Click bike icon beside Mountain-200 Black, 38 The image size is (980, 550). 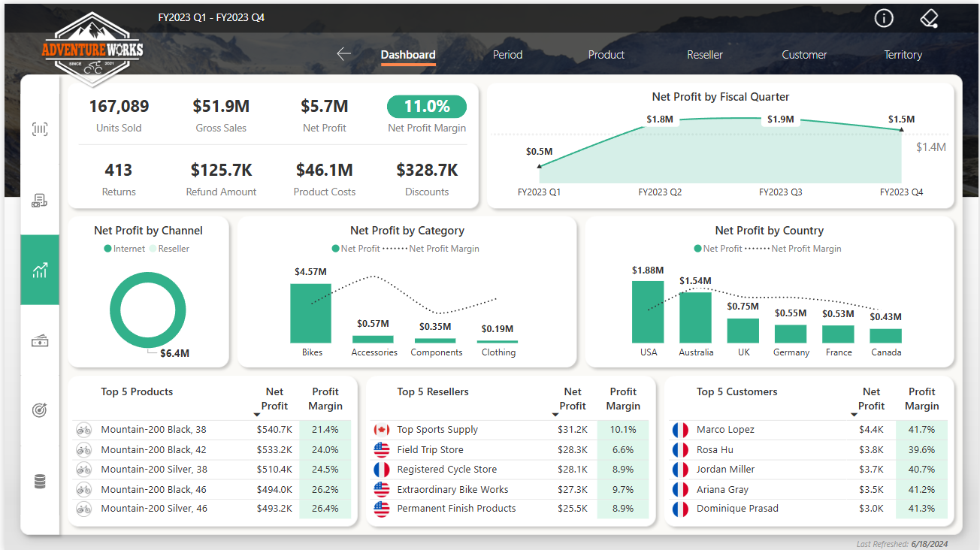(83, 430)
